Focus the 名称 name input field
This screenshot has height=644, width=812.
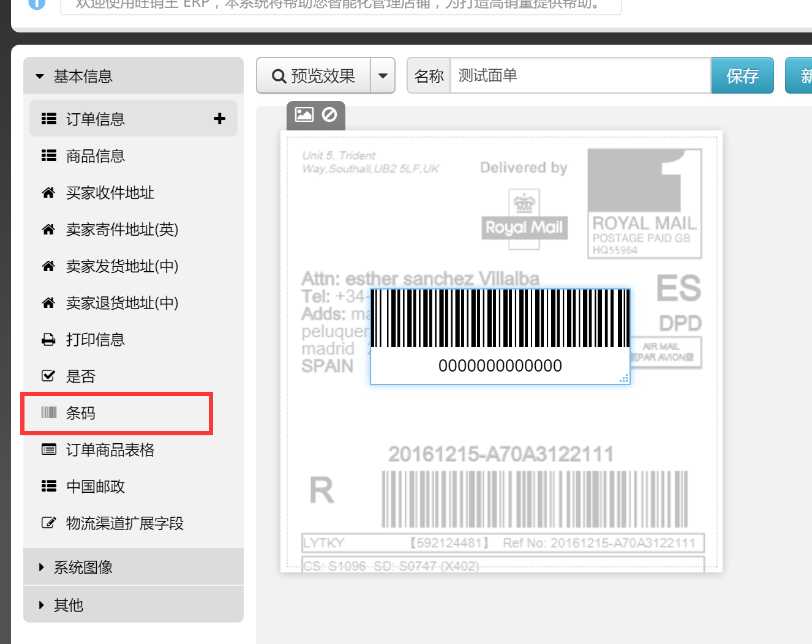(581, 76)
